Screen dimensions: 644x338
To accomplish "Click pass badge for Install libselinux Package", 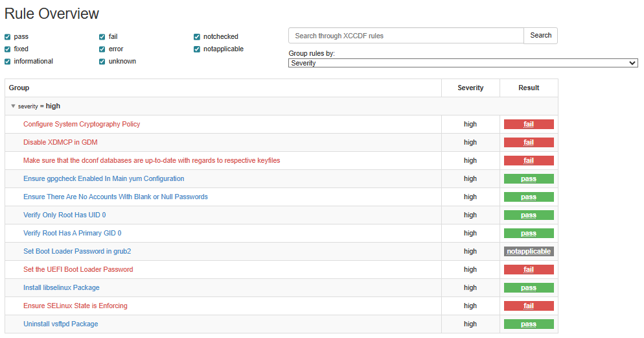I will click(x=529, y=288).
